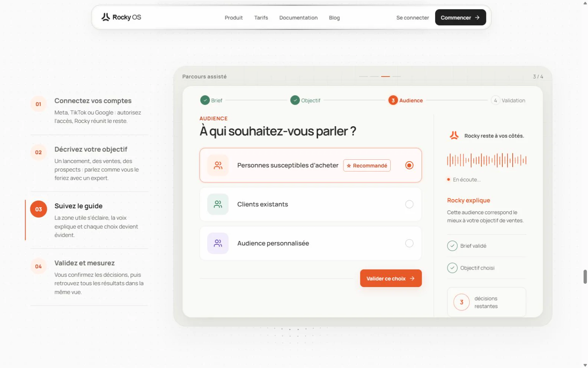Click the 04 step number badge
Viewport: 588px width, 368px height.
38,266
